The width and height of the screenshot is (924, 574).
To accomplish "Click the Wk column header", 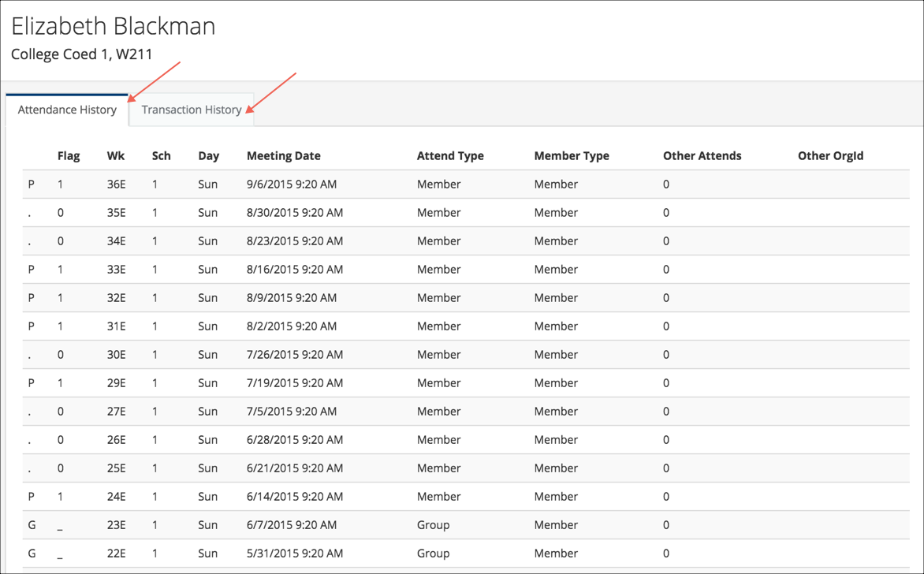I will (115, 155).
